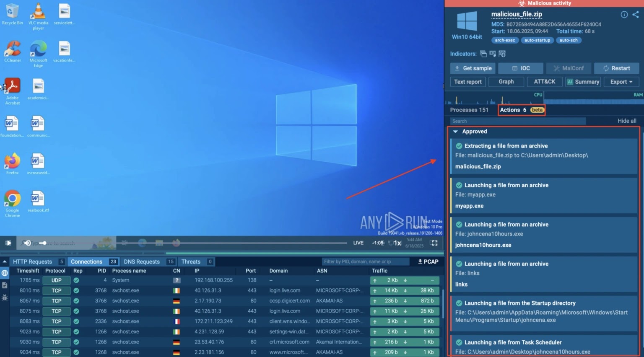This screenshot has width=644, height=357.
Task: Toggle fullscreen mode for the VM view
Action: pyautogui.click(x=434, y=243)
